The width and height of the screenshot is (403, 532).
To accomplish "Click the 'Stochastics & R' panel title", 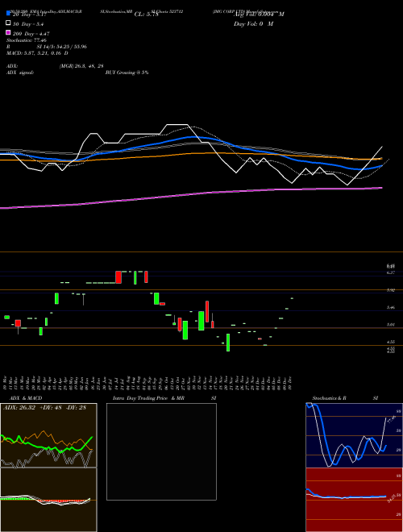I will [x=330, y=398].
